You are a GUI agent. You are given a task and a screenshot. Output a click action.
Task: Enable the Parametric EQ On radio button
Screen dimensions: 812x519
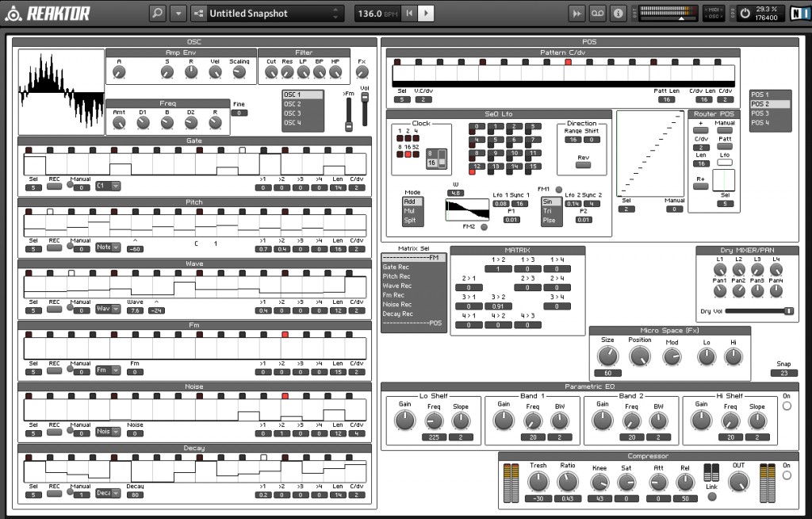tap(787, 406)
